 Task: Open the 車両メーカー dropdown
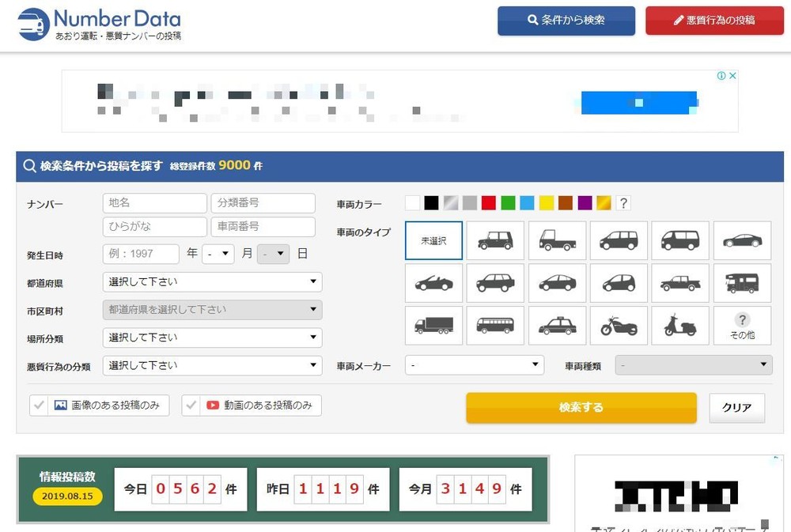475,365
